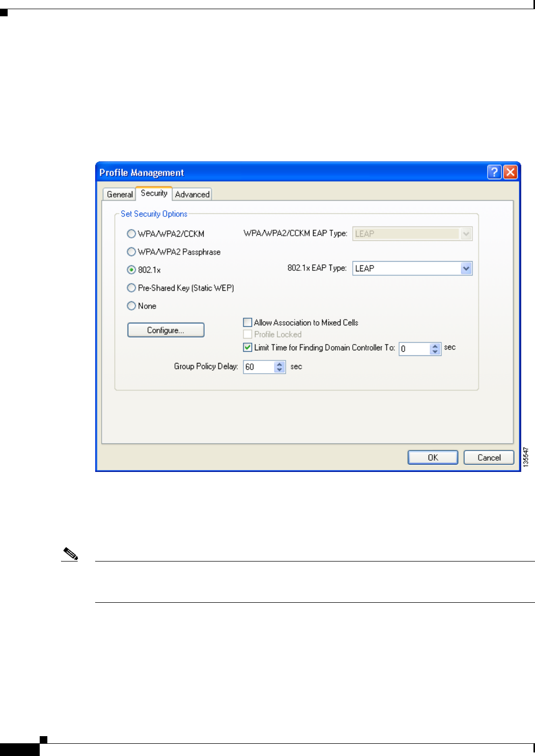
Task: Uncheck Limit Time for Finding Domain Controller
Action: [x=247, y=347]
